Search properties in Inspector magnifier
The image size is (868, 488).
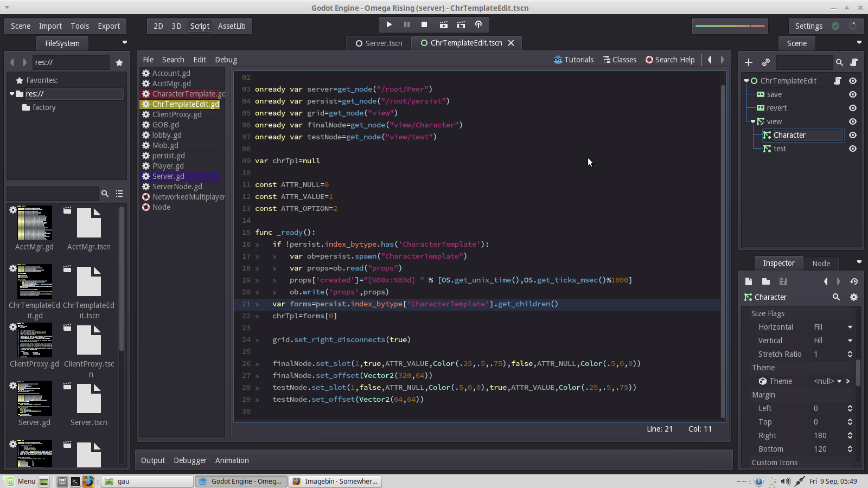(x=836, y=297)
